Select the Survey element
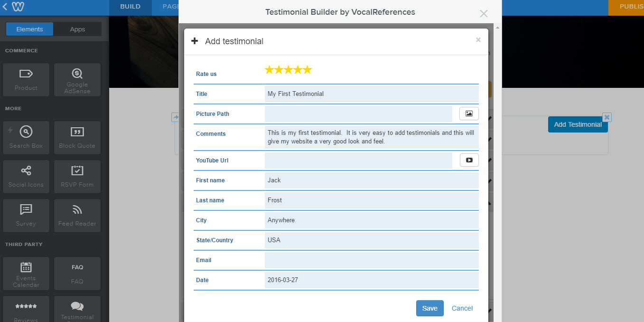This screenshot has width=644, height=322. (x=26, y=216)
